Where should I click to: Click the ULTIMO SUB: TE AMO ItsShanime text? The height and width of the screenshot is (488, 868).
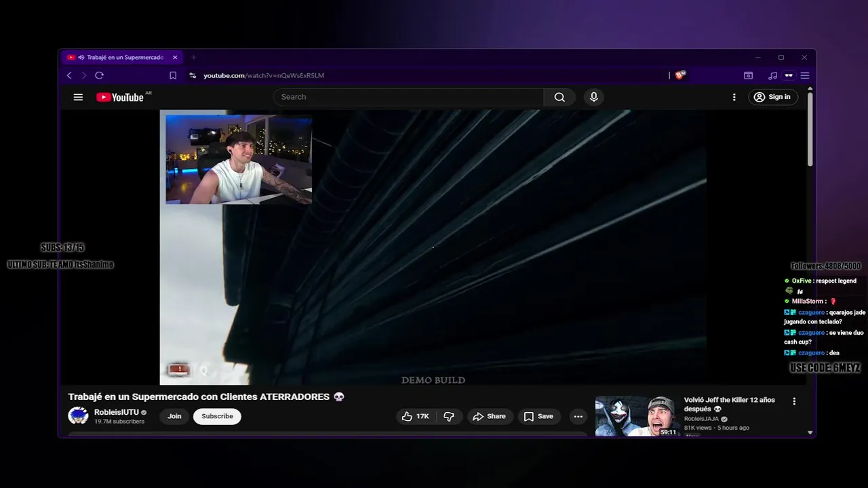tap(60, 265)
